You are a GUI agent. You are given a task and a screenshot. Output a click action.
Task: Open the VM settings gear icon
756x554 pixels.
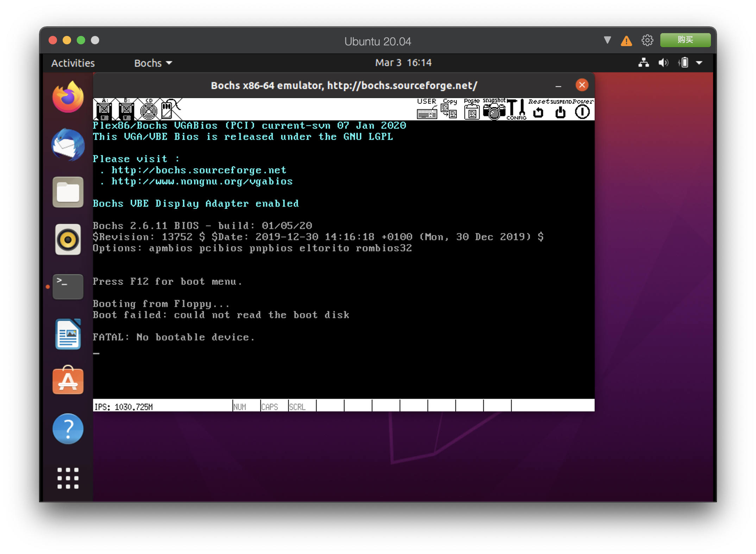point(647,40)
